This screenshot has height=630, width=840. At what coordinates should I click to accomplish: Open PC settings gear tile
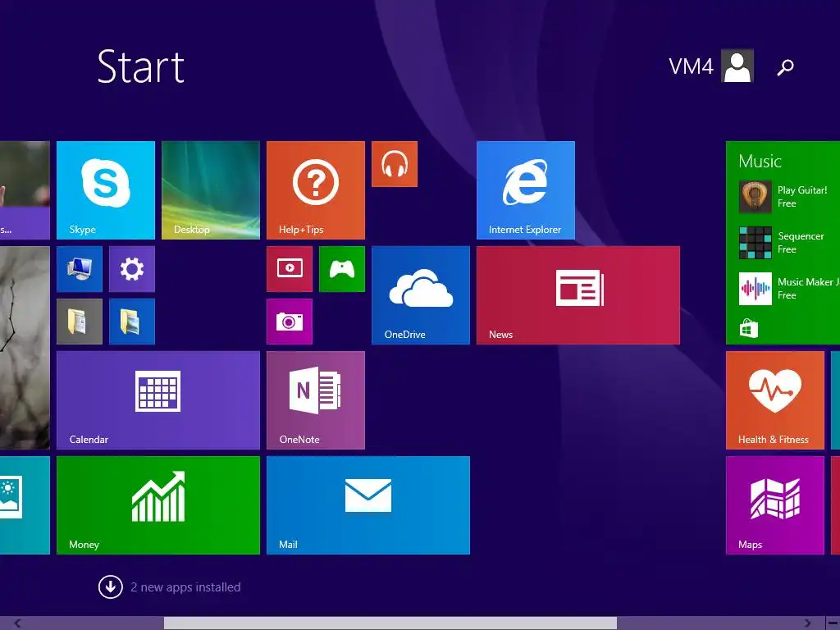132,269
